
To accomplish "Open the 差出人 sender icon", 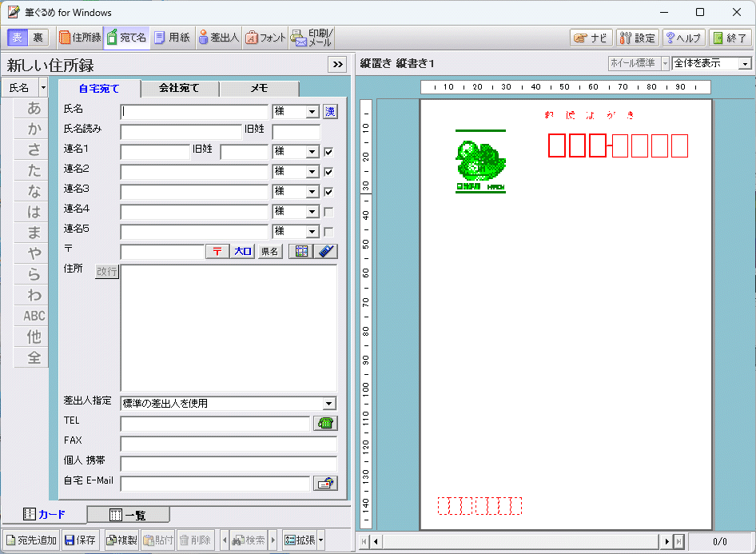I will pos(218,38).
